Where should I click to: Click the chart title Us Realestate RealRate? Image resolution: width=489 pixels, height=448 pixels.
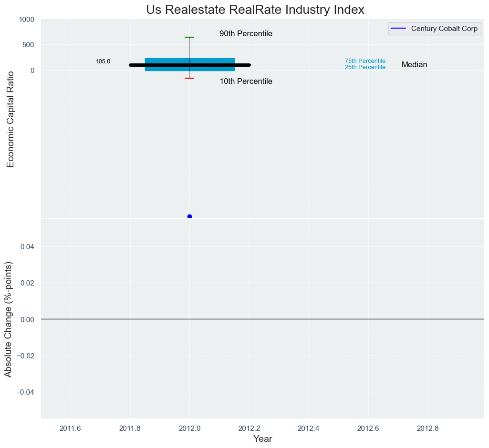point(255,10)
